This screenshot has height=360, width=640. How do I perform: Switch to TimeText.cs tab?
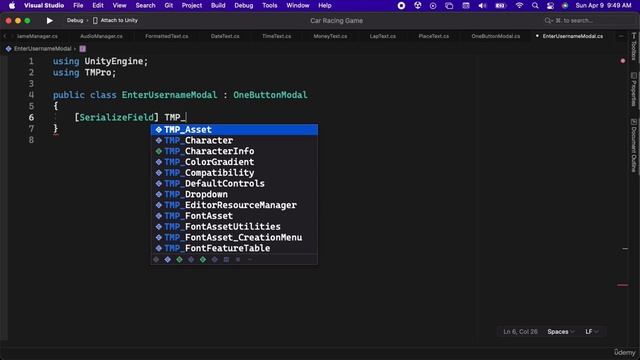(x=276, y=36)
